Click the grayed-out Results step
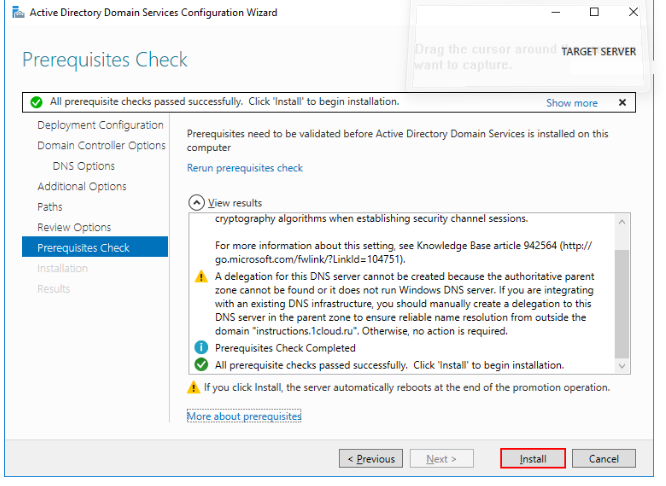Viewport: 666px width, 486px height. 54,289
